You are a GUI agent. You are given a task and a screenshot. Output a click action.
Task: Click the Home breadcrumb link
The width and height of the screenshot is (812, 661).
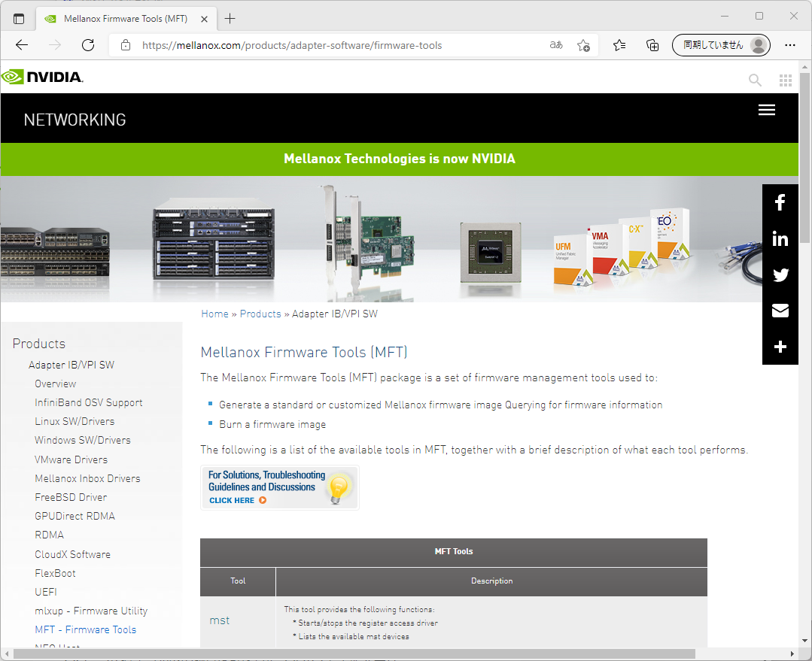click(x=214, y=314)
